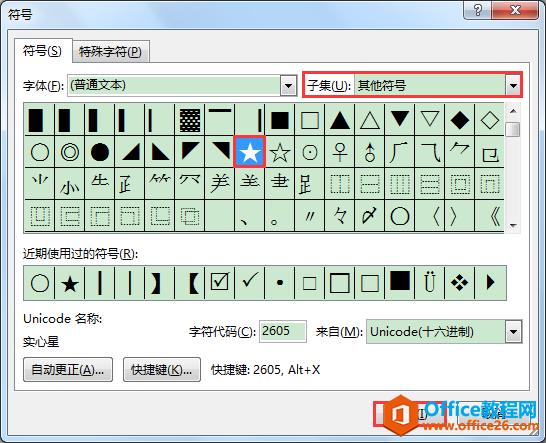Click the 快捷键(K)... button
Viewport: 546px width, 443px height.
point(162,370)
